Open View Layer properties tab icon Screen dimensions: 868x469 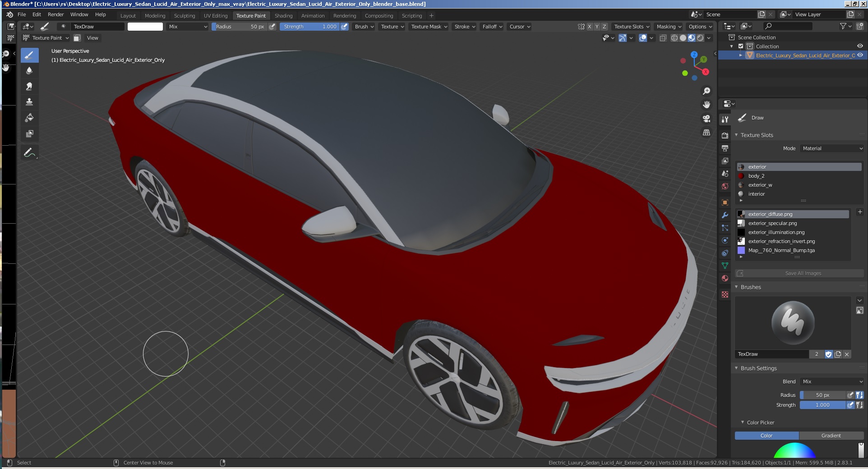tap(725, 161)
